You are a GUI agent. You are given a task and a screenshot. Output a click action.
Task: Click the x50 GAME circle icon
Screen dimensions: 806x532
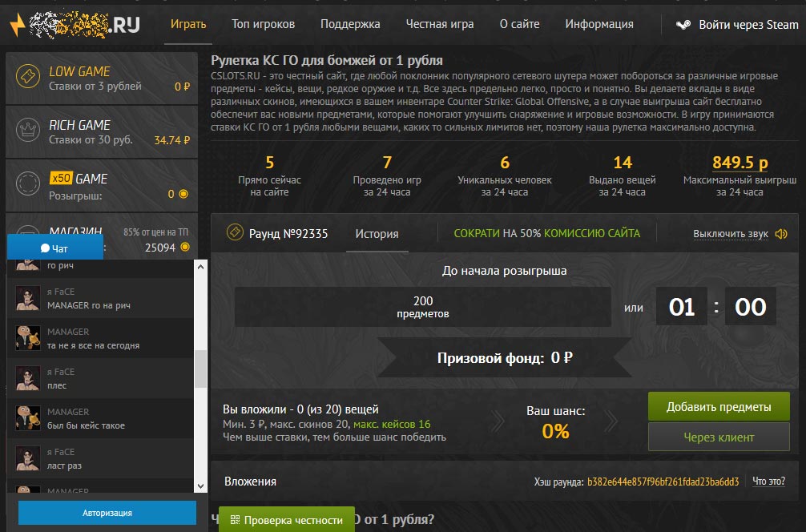tap(28, 183)
